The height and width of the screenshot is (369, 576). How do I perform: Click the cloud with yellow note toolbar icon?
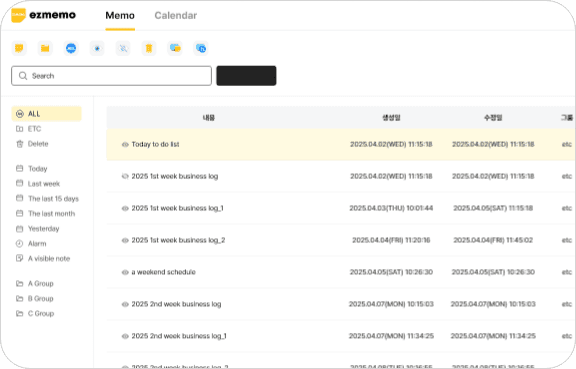(x=175, y=48)
